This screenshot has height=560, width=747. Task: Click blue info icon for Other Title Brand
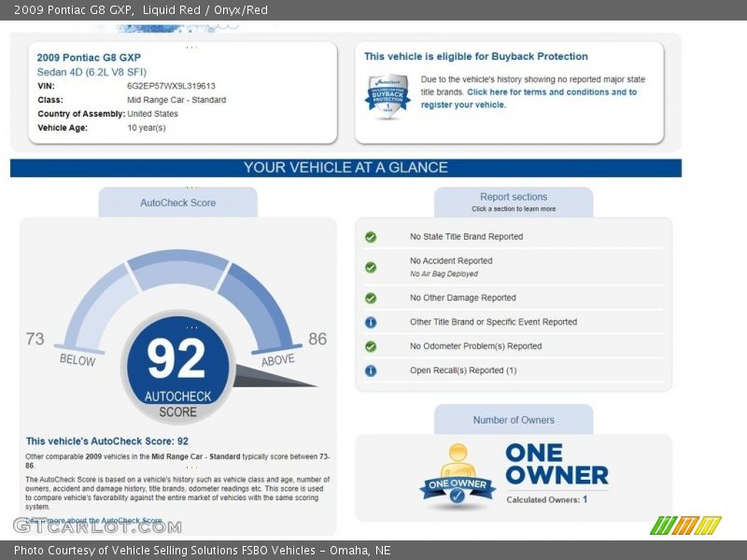[x=371, y=323]
